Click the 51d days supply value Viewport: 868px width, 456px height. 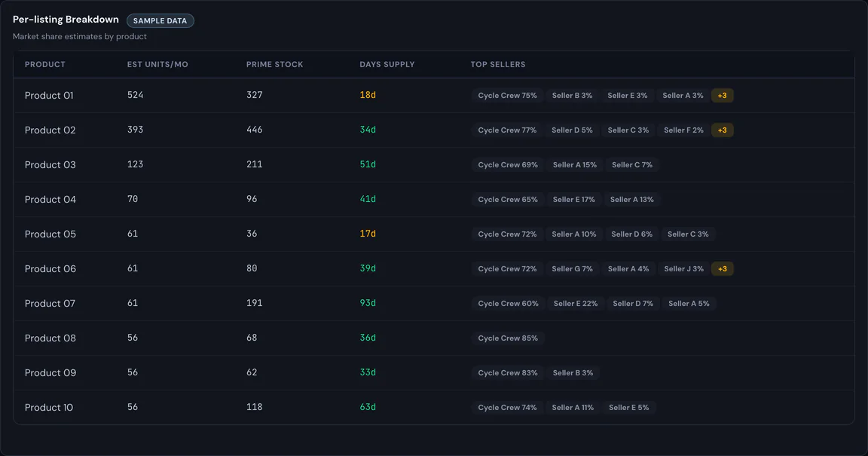(x=368, y=164)
